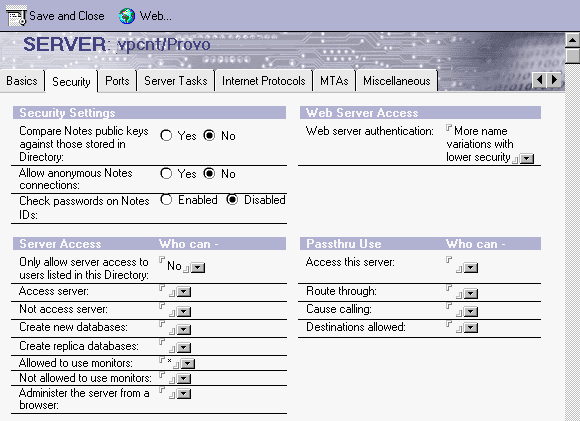Open the Route through dropdown
The height and width of the screenshot is (421, 580).
pos(471,294)
